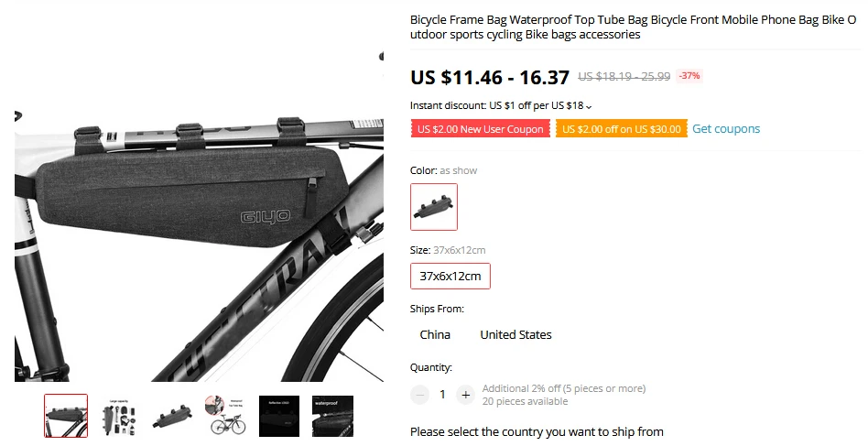Viewport: 868px width, 446px height.
Task: Claim the US $2.00 off on US $30.00 coupon
Action: coord(622,129)
